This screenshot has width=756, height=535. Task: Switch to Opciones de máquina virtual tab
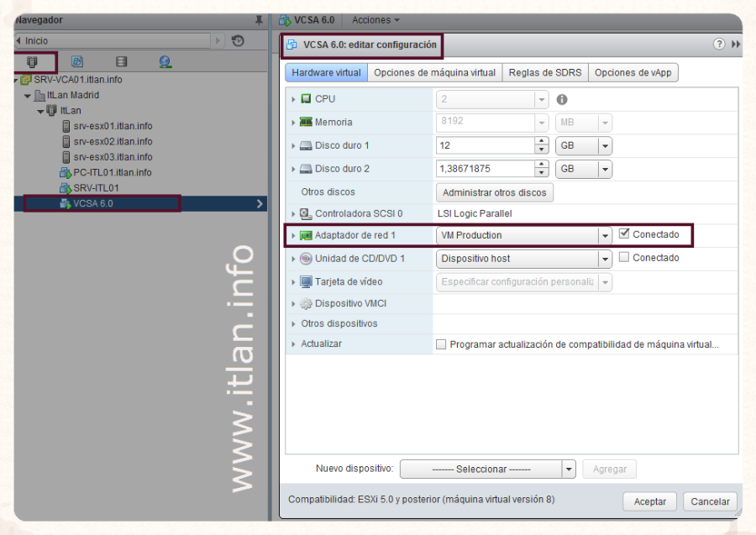point(434,73)
